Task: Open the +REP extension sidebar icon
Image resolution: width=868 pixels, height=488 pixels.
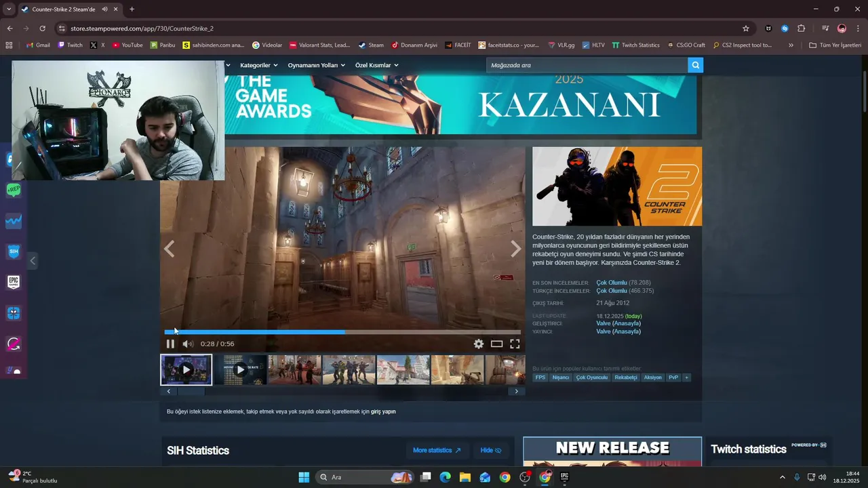Action: pos(14,190)
